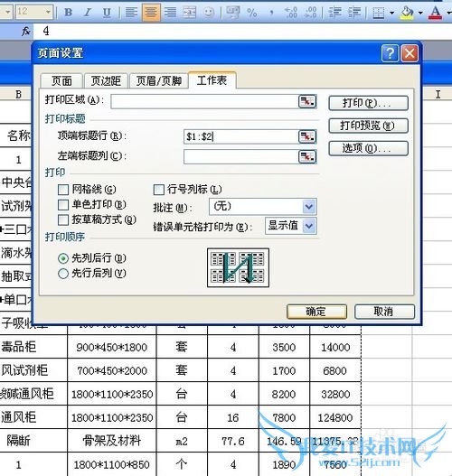Enable 单色打印 checkbox

coord(63,205)
